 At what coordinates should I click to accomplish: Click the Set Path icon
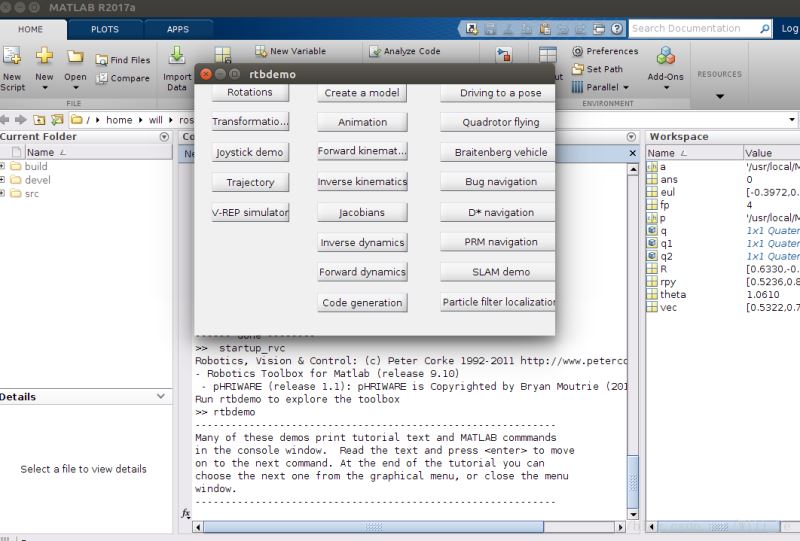point(597,69)
